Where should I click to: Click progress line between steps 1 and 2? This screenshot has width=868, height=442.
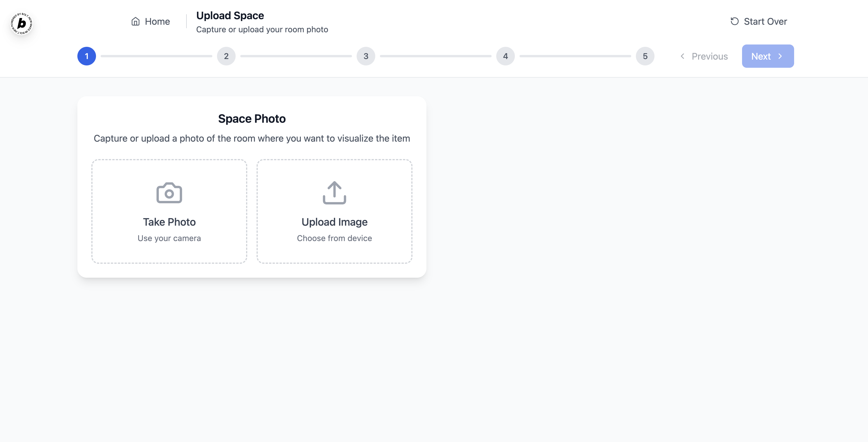(x=156, y=56)
